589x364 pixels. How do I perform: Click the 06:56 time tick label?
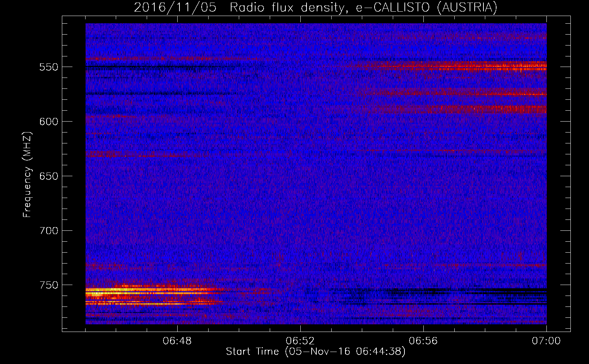coord(423,341)
